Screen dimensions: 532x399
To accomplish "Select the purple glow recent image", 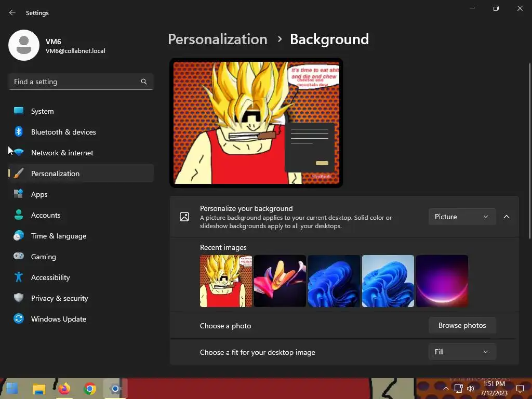I will [442, 281].
